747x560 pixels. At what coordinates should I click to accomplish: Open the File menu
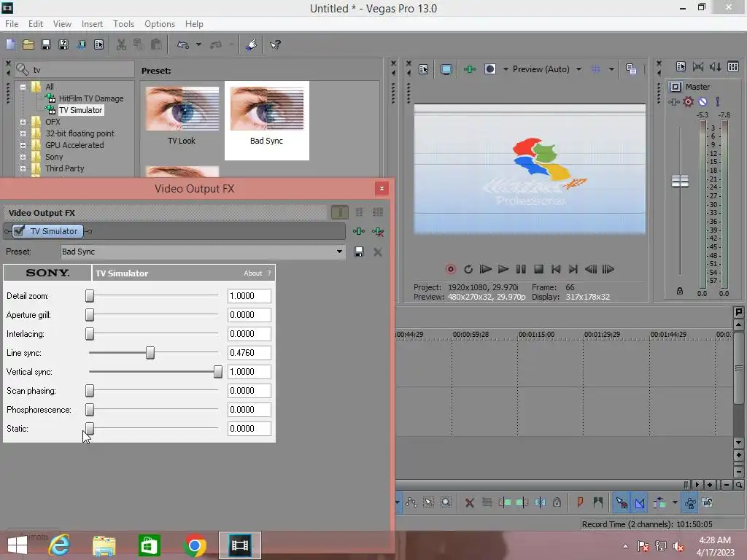pyautogui.click(x=12, y=24)
